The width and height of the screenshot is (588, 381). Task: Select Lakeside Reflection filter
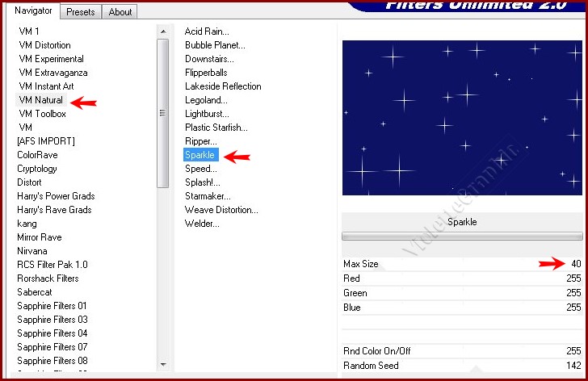(x=223, y=86)
